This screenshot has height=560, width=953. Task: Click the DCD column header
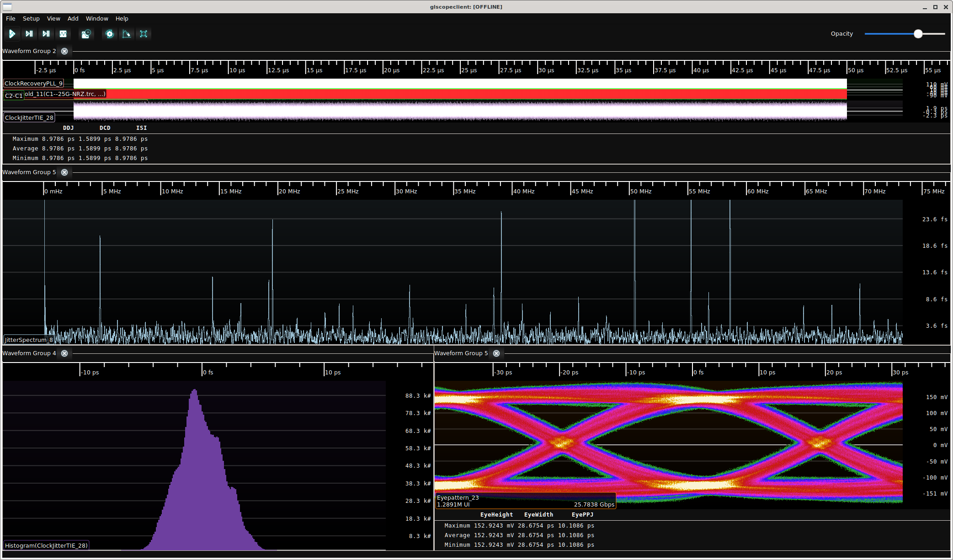[x=105, y=128]
